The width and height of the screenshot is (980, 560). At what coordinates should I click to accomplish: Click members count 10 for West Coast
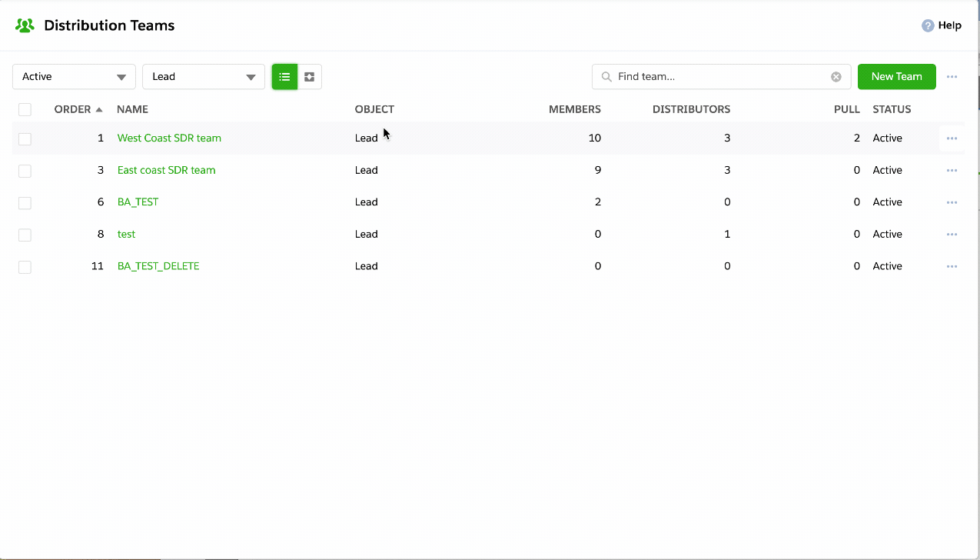pyautogui.click(x=595, y=138)
